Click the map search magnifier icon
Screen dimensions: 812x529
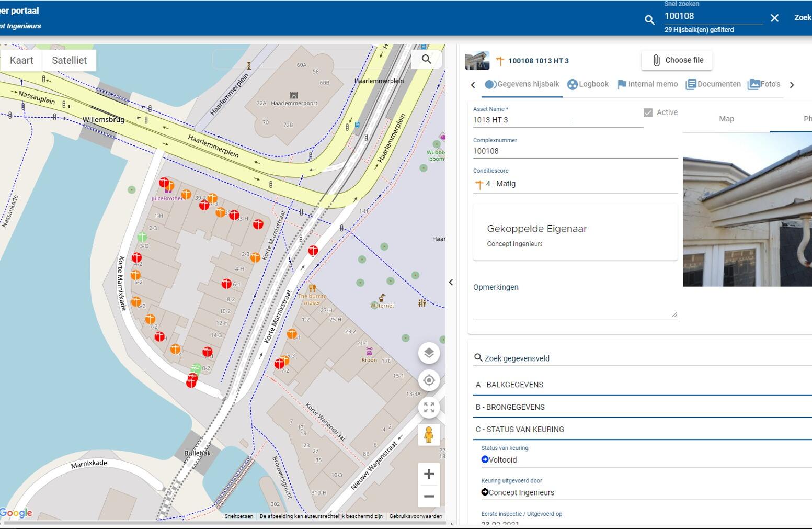(426, 60)
